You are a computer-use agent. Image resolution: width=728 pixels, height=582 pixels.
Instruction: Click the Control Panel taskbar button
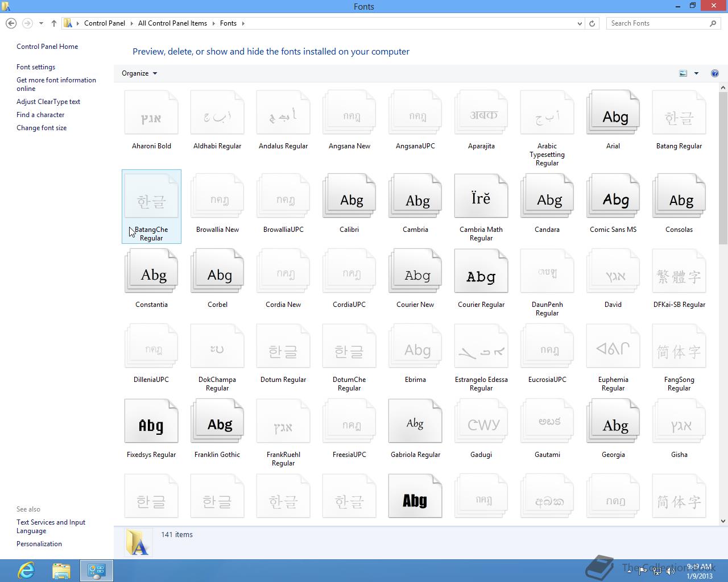click(x=97, y=571)
